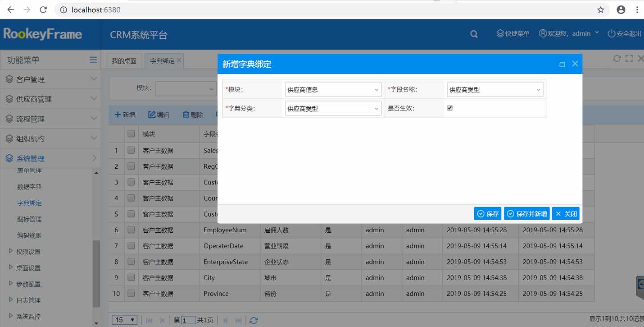Open 字典绑定 in the sidebar
Image resolution: width=644 pixels, height=327 pixels.
(29, 203)
